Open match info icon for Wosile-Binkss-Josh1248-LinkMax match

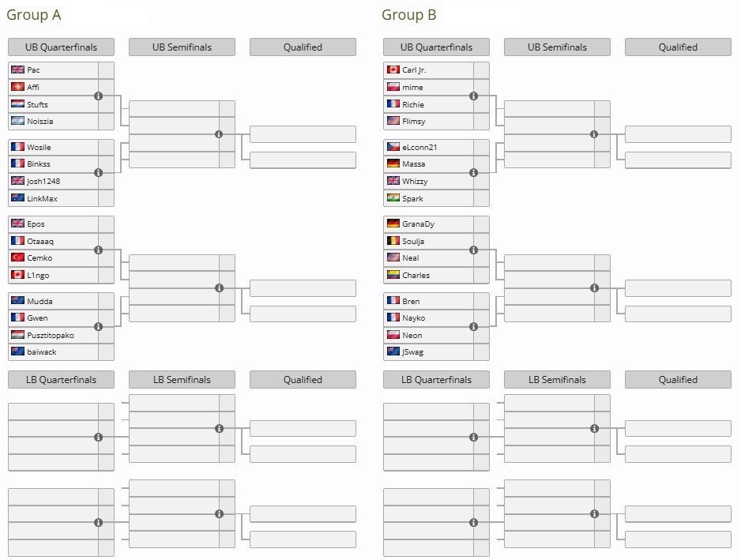[x=98, y=172]
